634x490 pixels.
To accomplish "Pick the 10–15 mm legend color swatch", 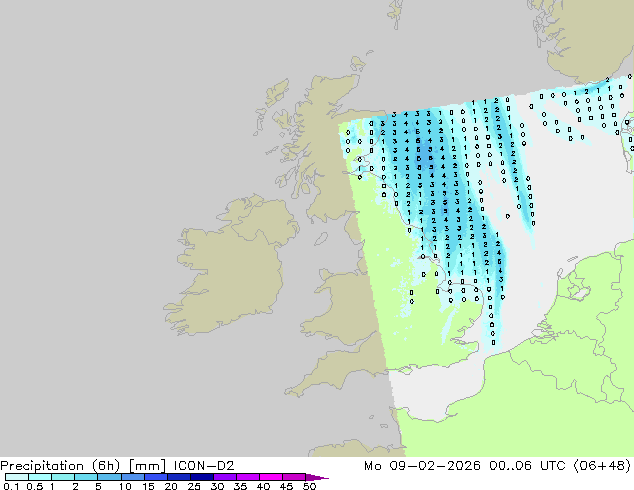I will tap(132, 477).
